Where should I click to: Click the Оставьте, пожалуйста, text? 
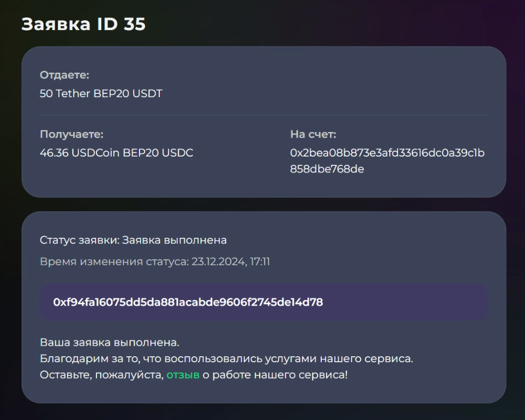[101, 375]
